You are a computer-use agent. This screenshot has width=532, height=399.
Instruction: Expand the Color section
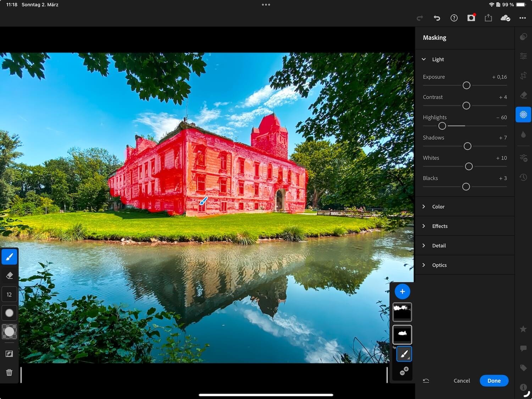438,206
